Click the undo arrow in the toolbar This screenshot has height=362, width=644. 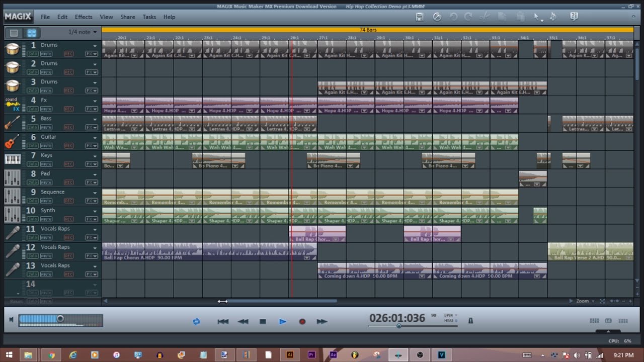click(453, 17)
